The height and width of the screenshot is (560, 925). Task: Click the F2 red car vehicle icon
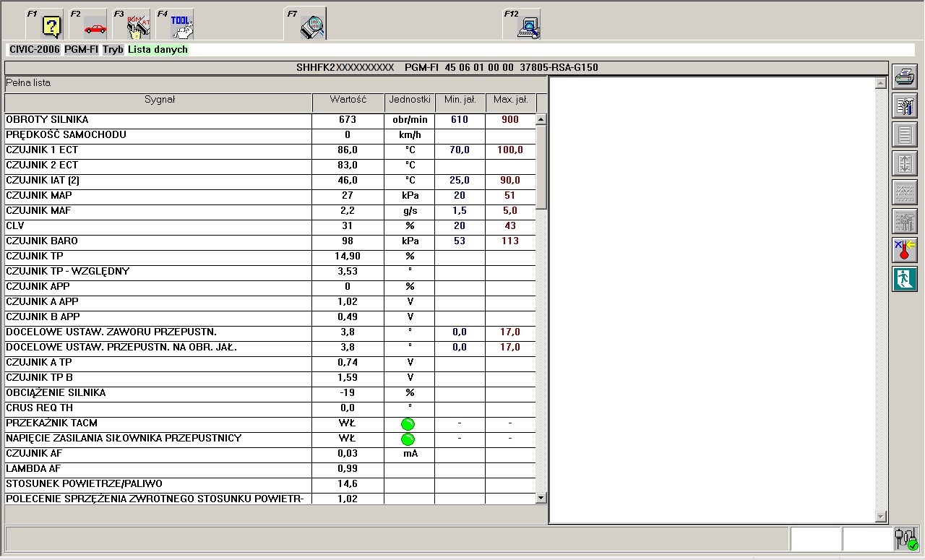88,25
